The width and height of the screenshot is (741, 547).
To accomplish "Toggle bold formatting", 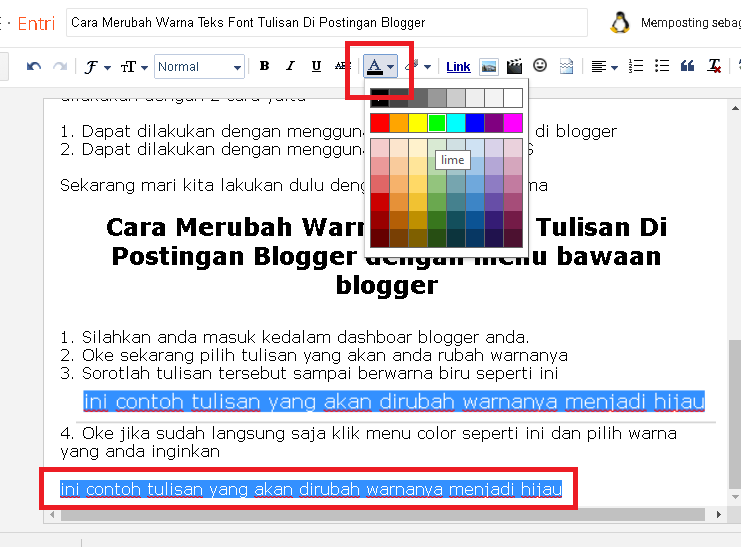I will pos(265,66).
